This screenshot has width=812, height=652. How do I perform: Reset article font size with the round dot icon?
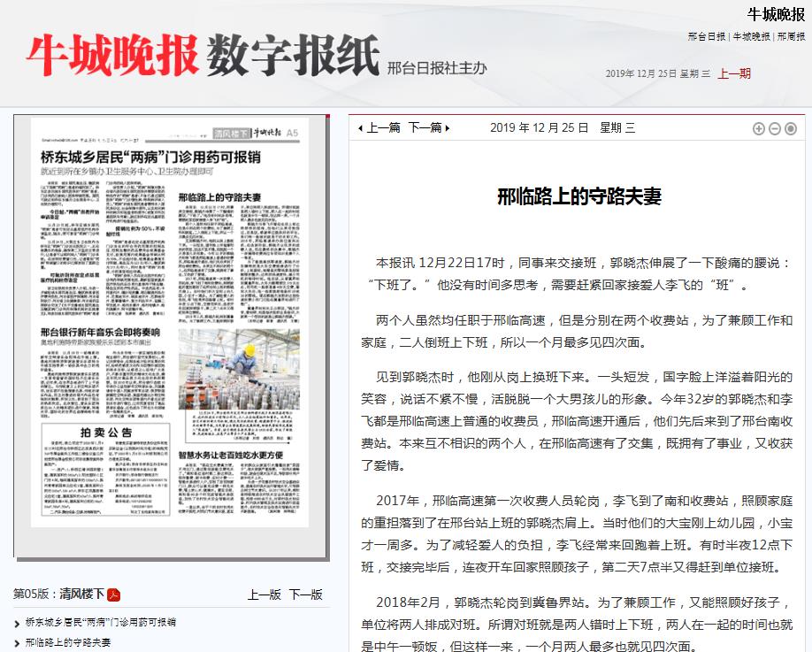coord(790,128)
